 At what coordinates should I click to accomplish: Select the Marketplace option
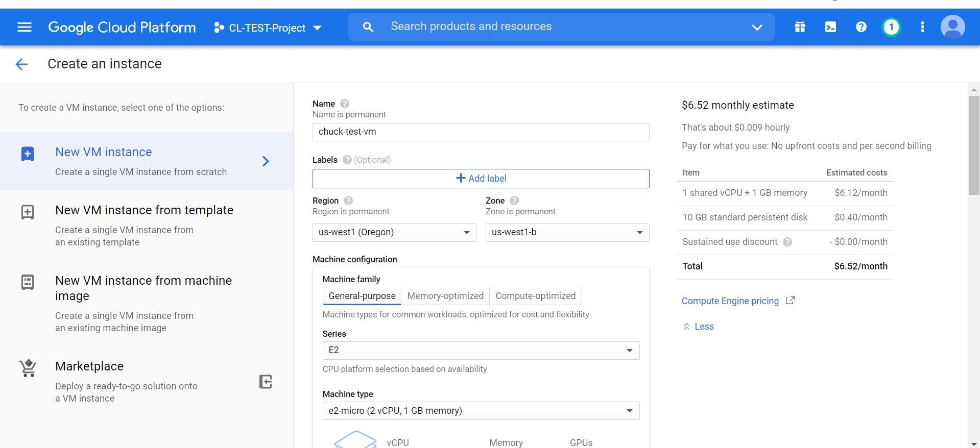[147, 382]
